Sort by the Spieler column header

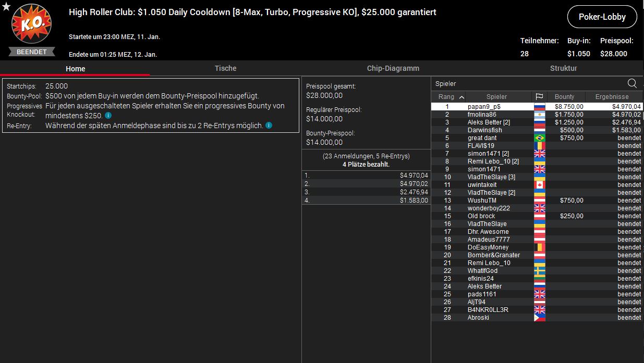(496, 97)
